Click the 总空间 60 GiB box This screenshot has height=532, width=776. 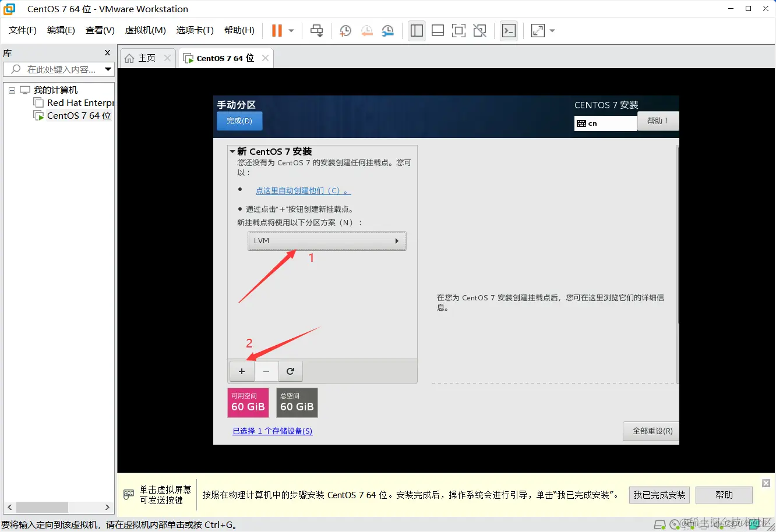click(297, 403)
